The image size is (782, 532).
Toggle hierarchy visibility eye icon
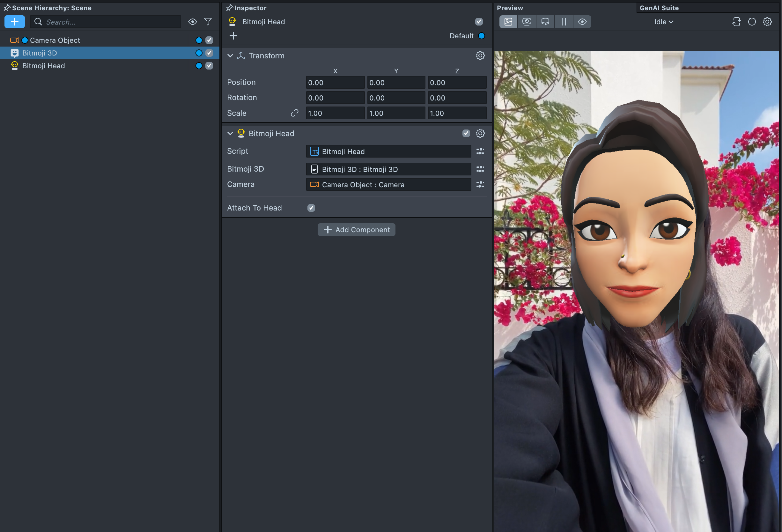tap(193, 22)
